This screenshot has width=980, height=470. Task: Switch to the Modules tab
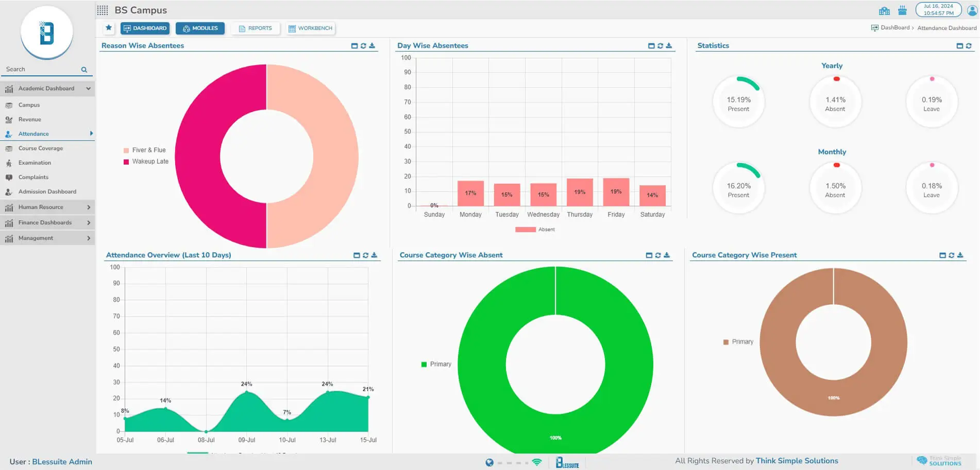(200, 28)
